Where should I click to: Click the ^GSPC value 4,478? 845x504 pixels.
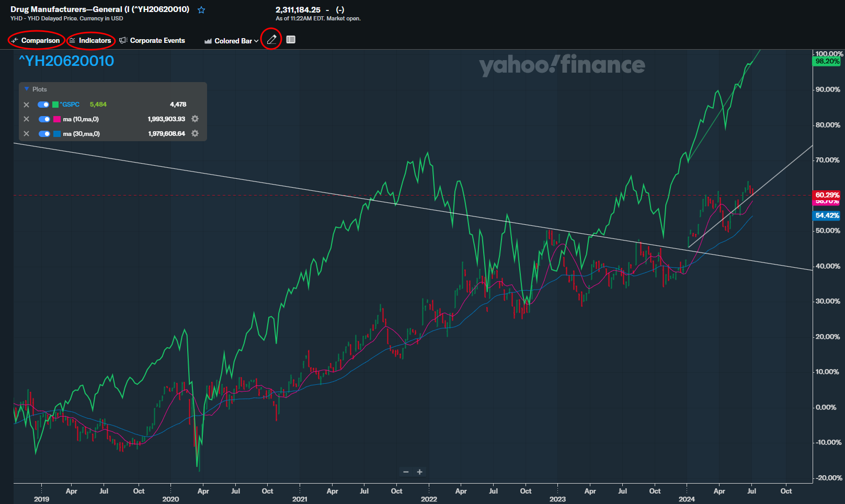pyautogui.click(x=178, y=105)
